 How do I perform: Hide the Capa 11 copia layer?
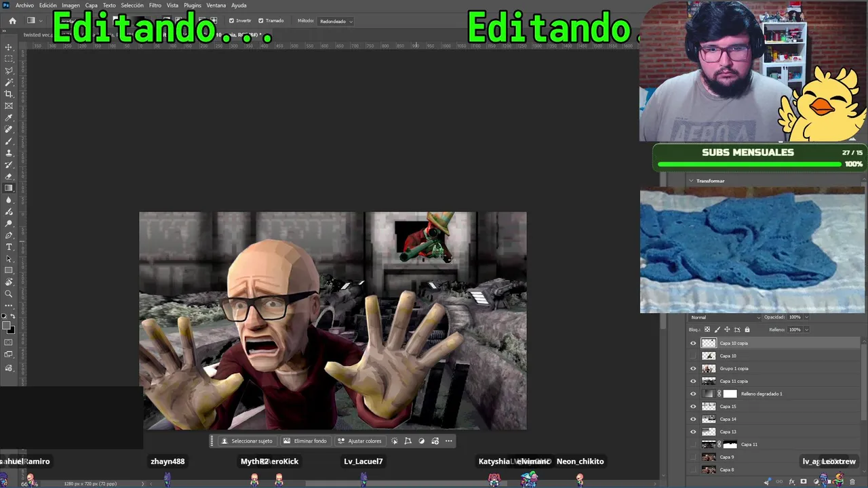(x=693, y=382)
